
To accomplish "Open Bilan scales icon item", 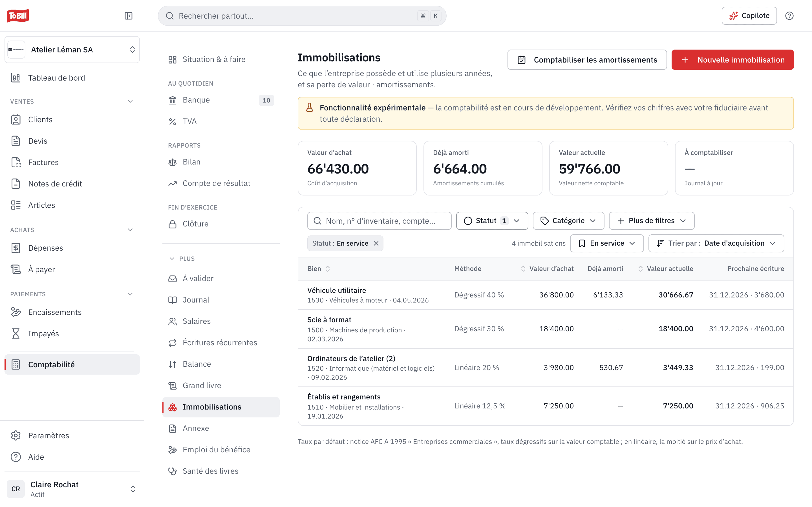I will [221, 162].
